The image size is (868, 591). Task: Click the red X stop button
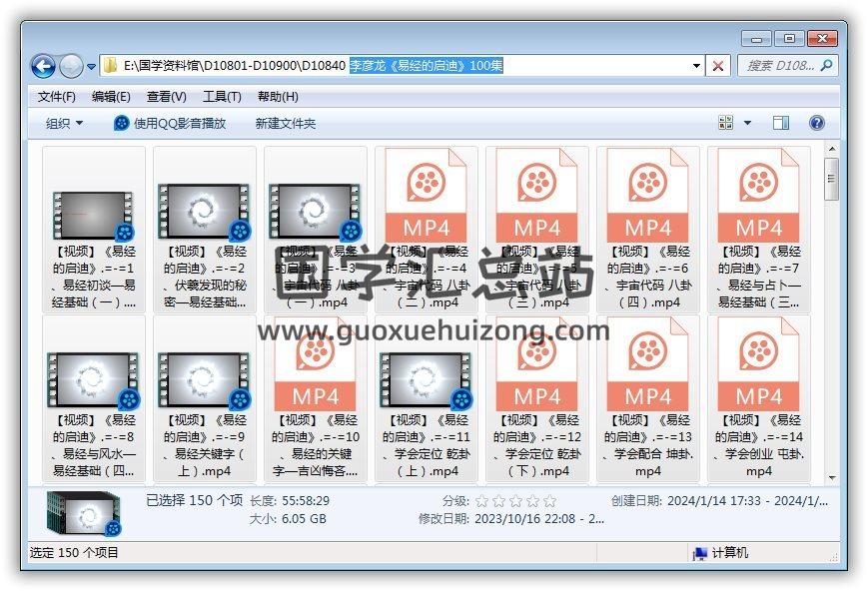tap(717, 66)
